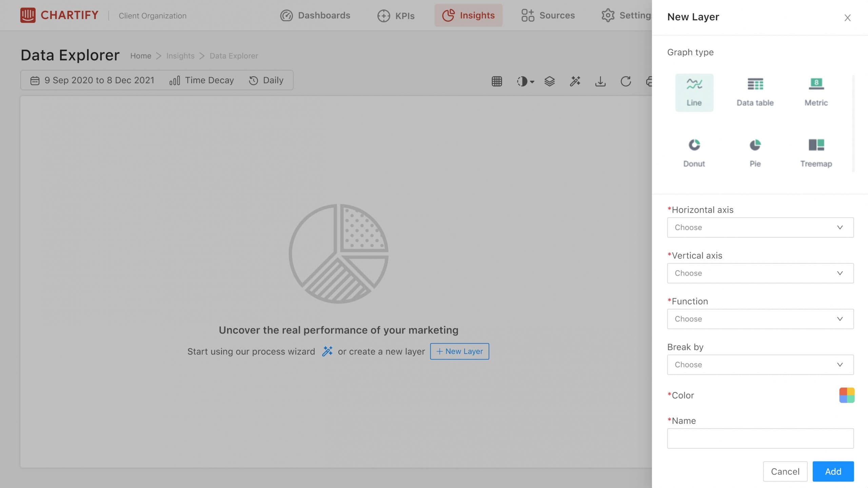Click the Name input field

pyautogui.click(x=760, y=438)
